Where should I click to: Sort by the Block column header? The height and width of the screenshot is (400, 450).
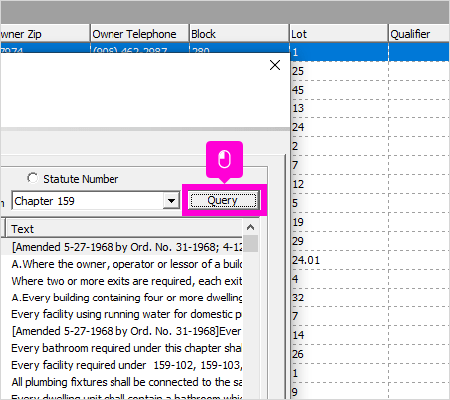pyautogui.click(x=239, y=34)
